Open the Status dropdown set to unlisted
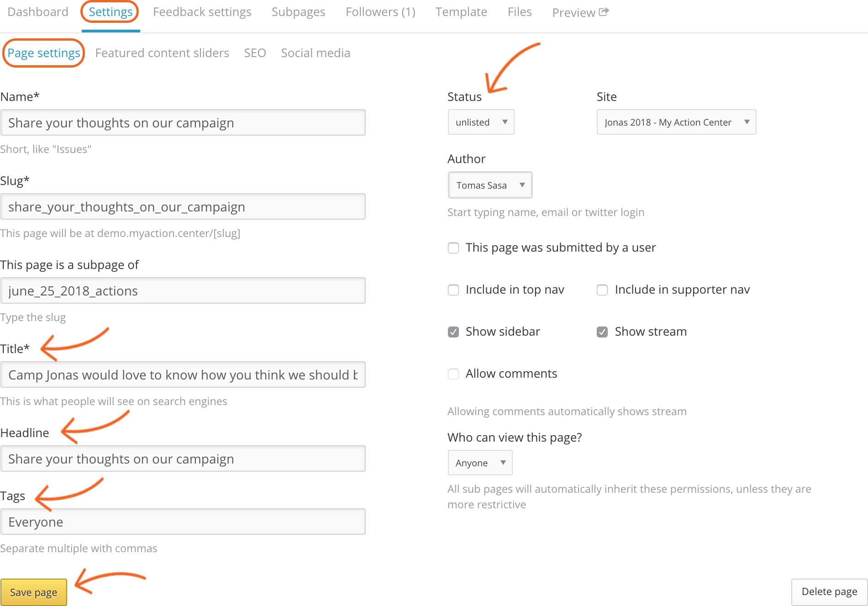 coord(481,122)
